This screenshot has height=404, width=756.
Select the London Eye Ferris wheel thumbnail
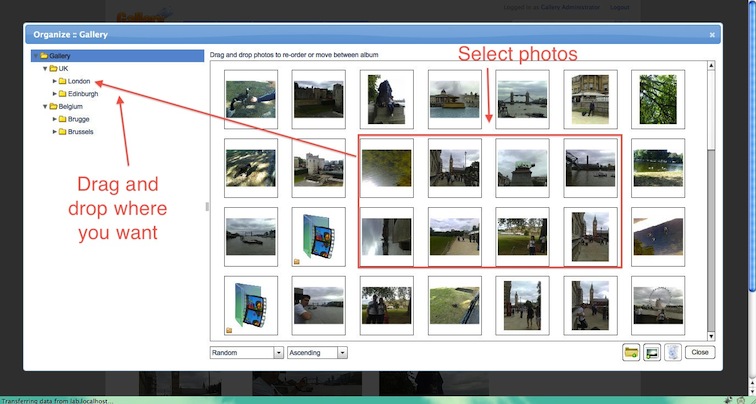click(x=658, y=305)
